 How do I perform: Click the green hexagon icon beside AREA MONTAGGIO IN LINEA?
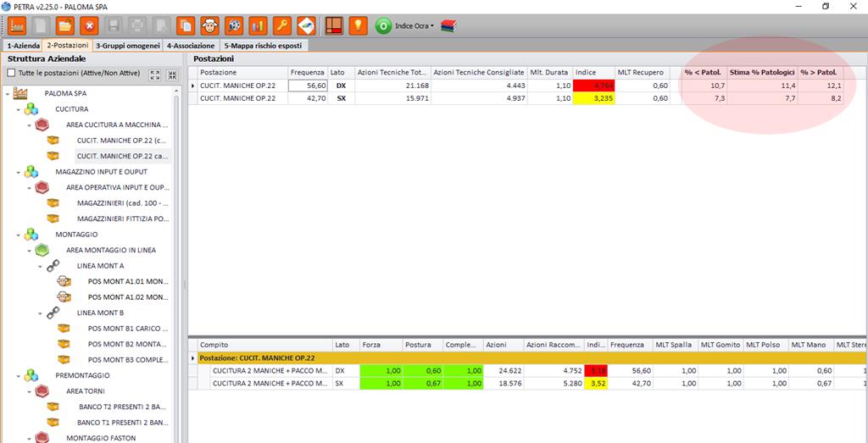[42, 250]
